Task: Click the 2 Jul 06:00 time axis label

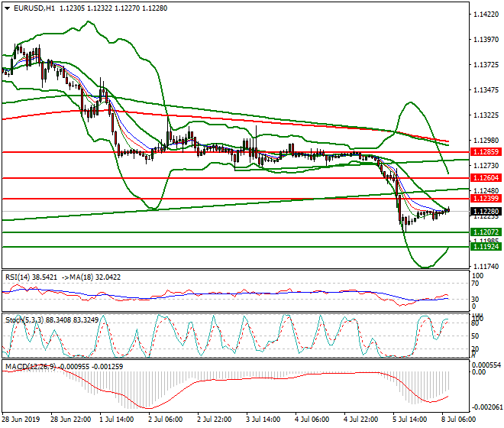Action: pos(166,420)
